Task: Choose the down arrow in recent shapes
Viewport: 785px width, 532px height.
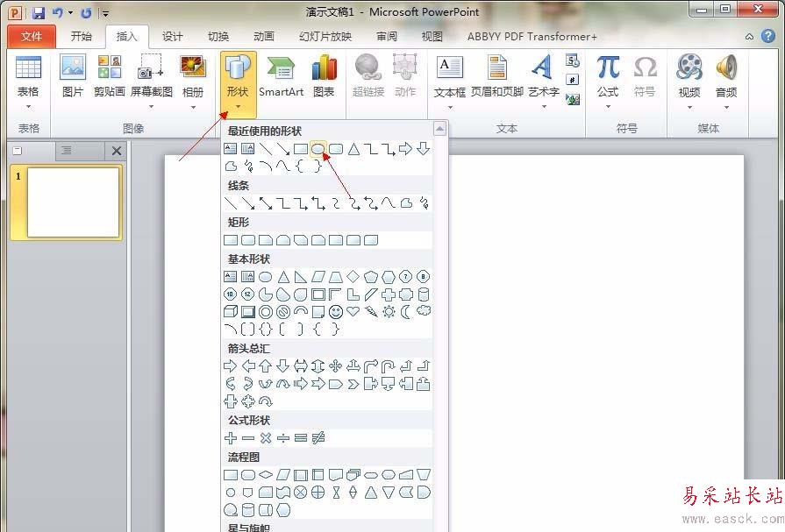Action: click(424, 149)
